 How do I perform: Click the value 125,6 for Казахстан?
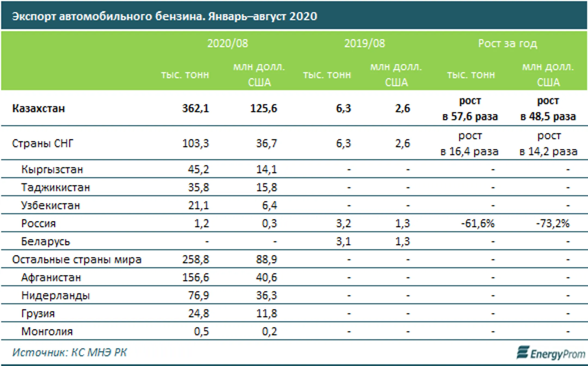(264, 108)
